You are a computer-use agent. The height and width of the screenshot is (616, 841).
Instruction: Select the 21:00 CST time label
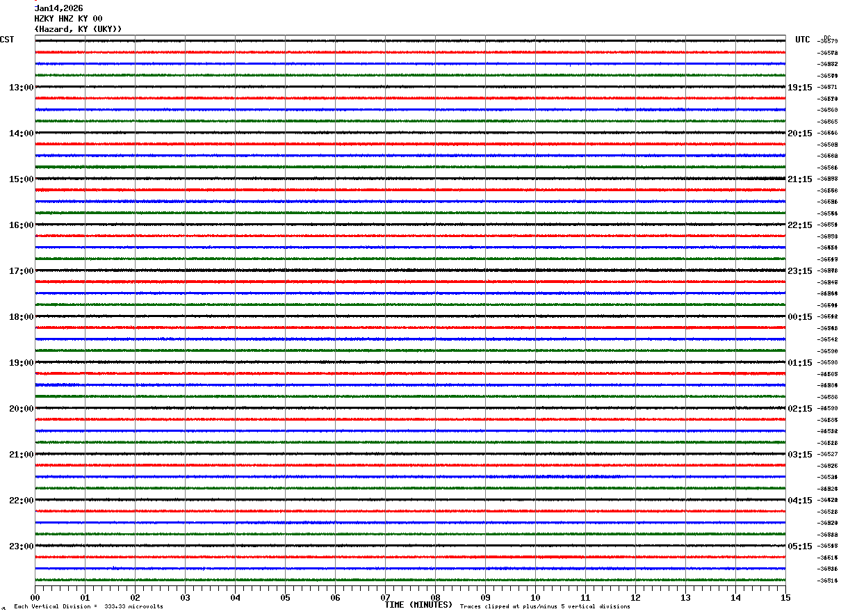point(21,455)
